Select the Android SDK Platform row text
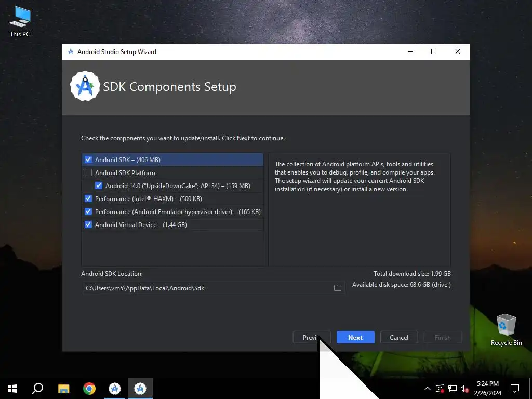The image size is (532, 399). coord(125,172)
